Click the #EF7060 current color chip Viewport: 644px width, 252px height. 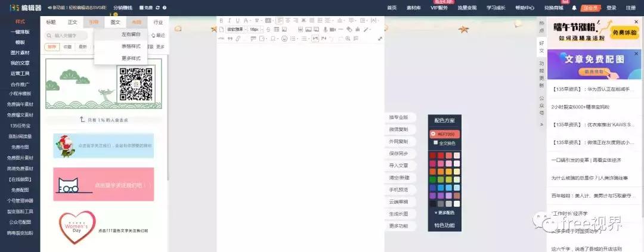pyautogui.click(x=445, y=134)
